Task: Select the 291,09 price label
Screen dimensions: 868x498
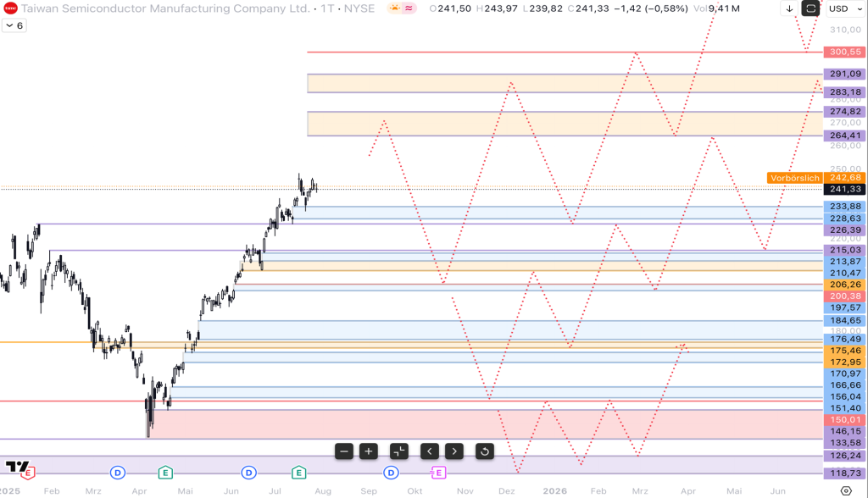Action: pyautogui.click(x=845, y=74)
